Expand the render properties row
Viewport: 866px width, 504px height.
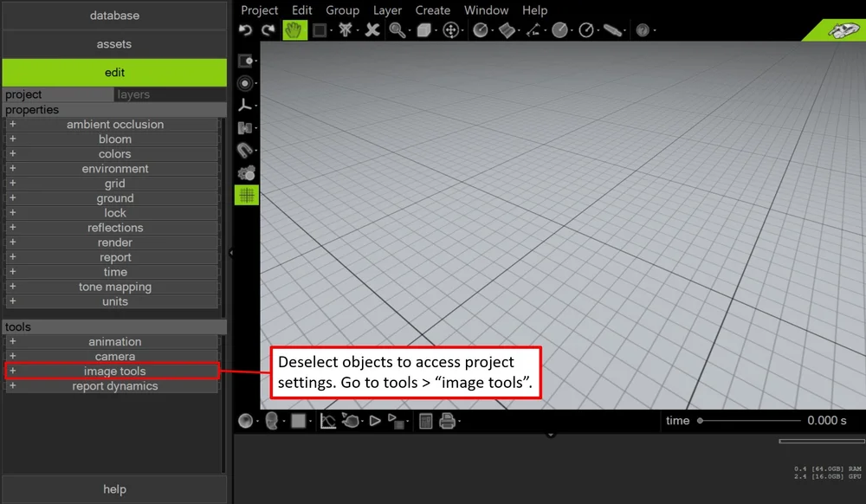[111, 242]
